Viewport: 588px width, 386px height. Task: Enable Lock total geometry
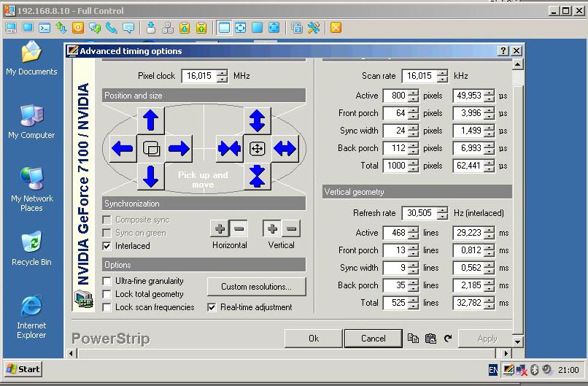(x=107, y=294)
